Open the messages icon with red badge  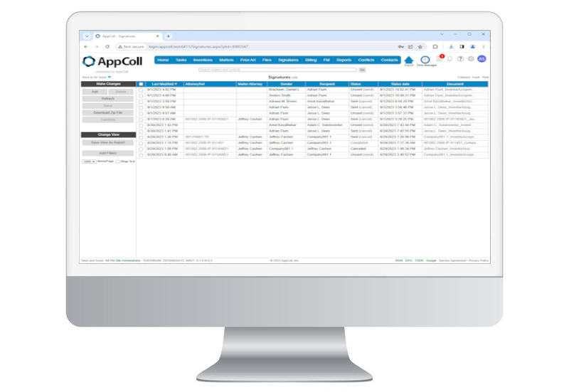440,58
